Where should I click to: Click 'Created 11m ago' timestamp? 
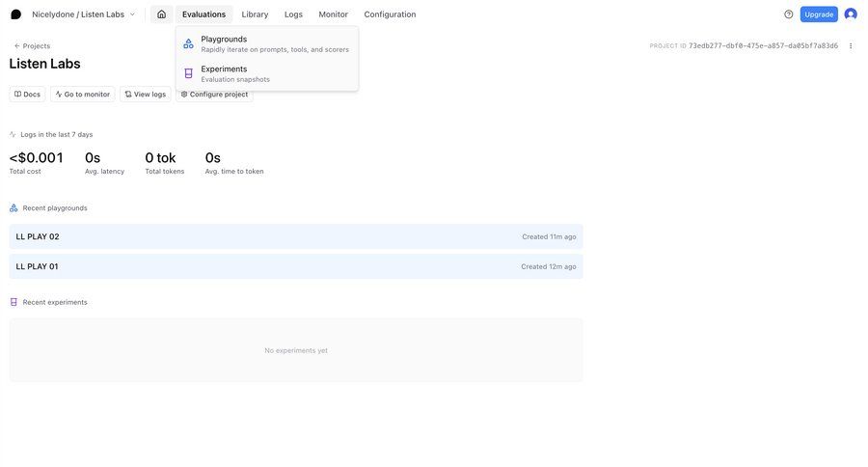pos(549,236)
